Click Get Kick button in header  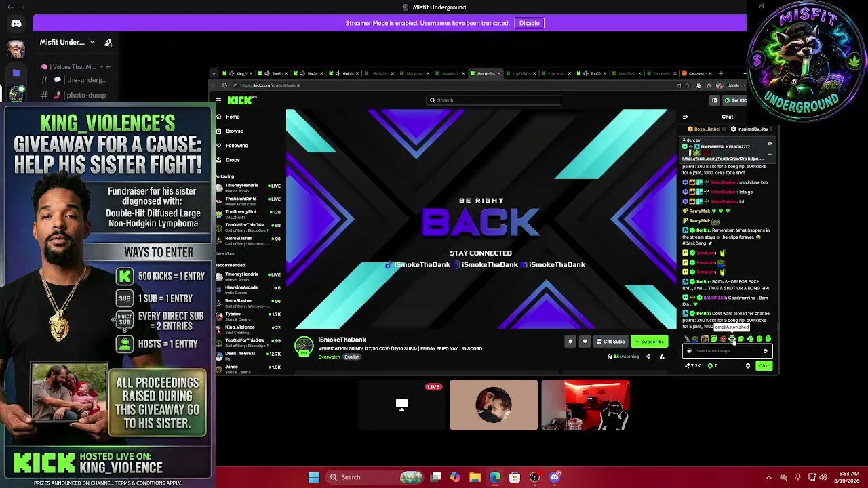click(734, 100)
